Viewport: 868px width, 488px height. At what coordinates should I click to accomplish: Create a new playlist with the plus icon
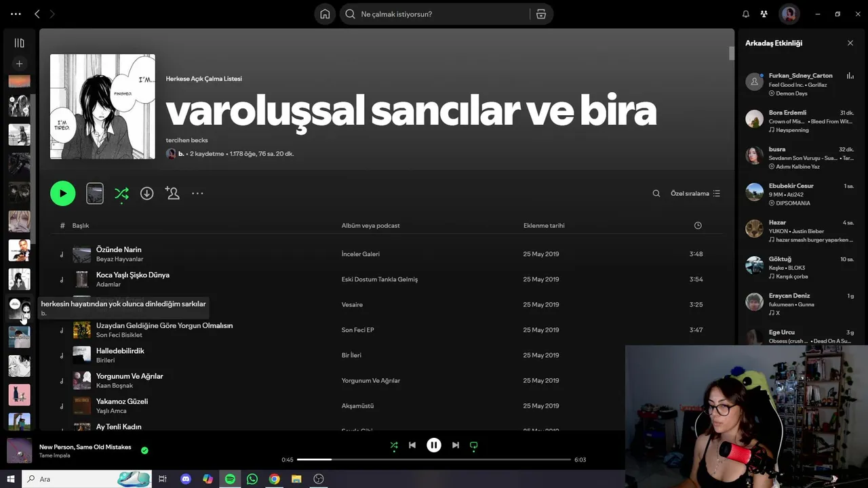[19, 64]
